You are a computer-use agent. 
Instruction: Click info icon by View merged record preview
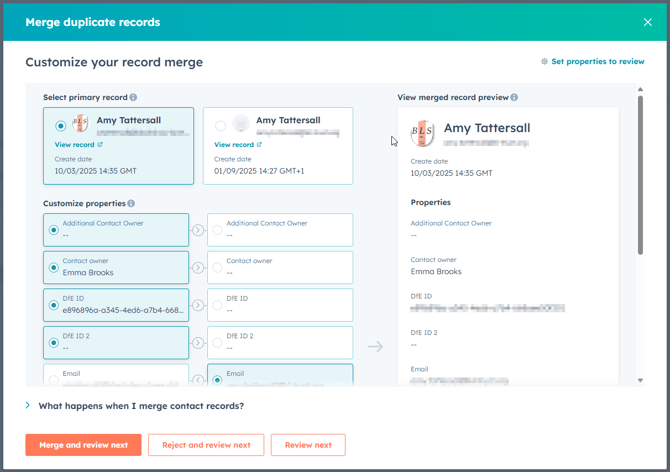click(515, 98)
